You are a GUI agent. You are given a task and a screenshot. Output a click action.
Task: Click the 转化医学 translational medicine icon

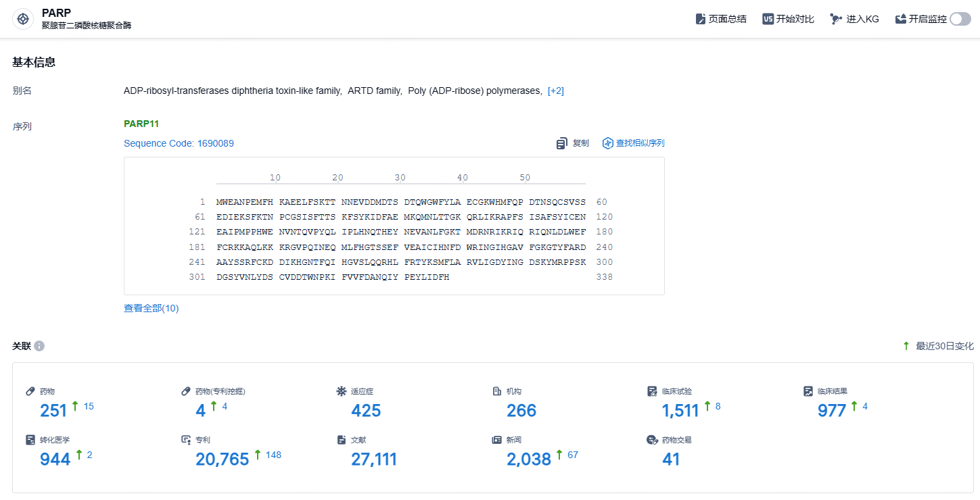(30, 440)
